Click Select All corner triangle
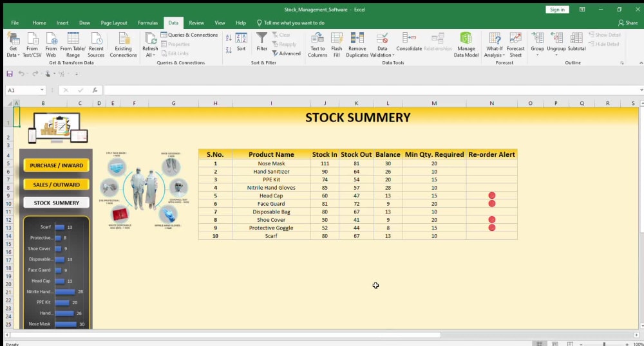Screen dimensions: 644x346 click(8, 103)
